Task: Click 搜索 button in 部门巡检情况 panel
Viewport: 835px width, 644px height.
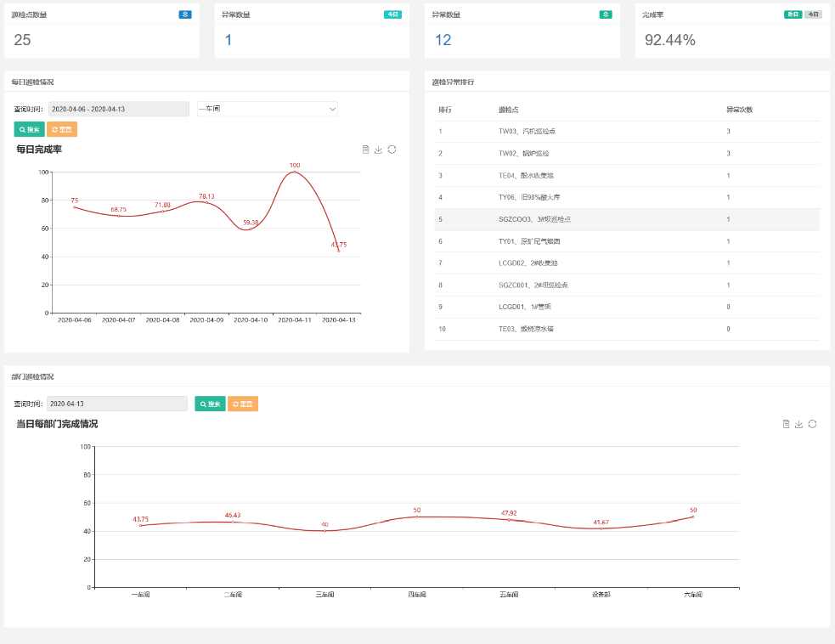Action: (210, 404)
